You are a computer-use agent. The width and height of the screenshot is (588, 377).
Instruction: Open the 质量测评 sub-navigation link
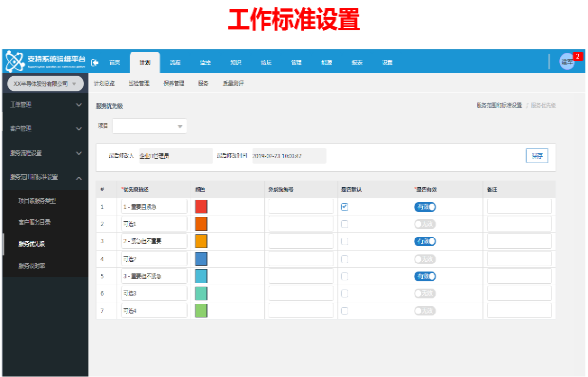[x=233, y=83]
